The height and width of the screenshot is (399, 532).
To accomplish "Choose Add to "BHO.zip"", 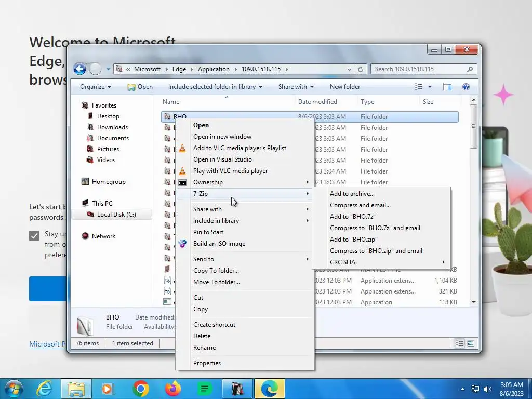I will coord(381,240).
